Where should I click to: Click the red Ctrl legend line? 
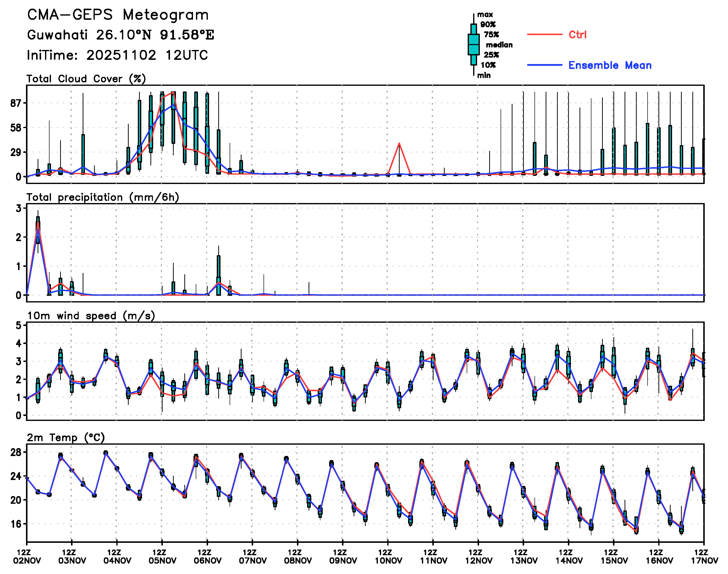544,34
